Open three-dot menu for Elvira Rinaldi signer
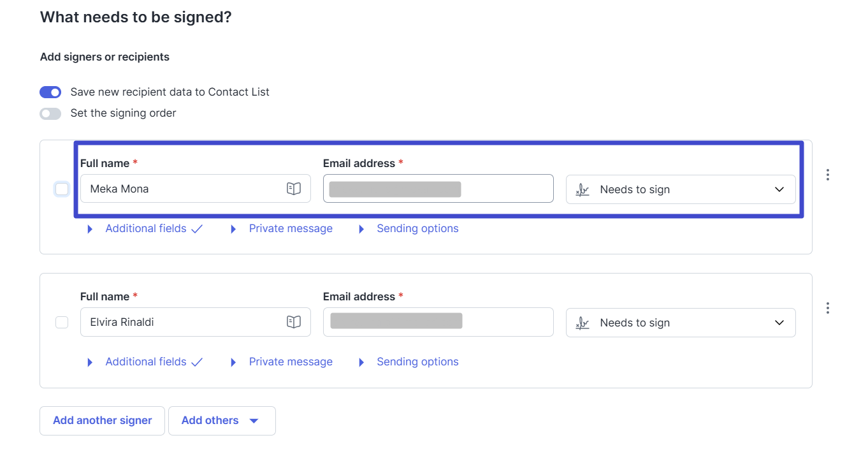Image resolution: width=868 pixels, height=454 pixels. [x=827, y=308]
